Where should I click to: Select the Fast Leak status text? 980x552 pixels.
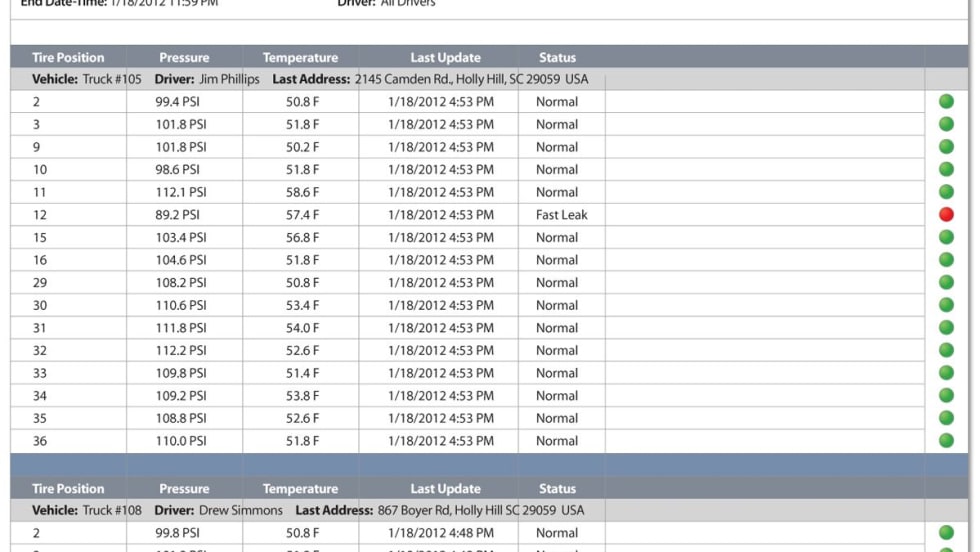coord(561,215)
